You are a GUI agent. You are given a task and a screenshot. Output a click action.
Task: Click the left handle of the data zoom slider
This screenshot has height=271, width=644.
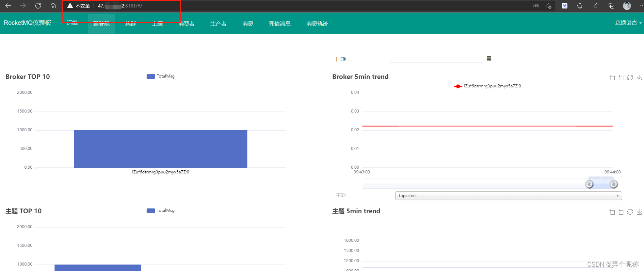[589, 184]
